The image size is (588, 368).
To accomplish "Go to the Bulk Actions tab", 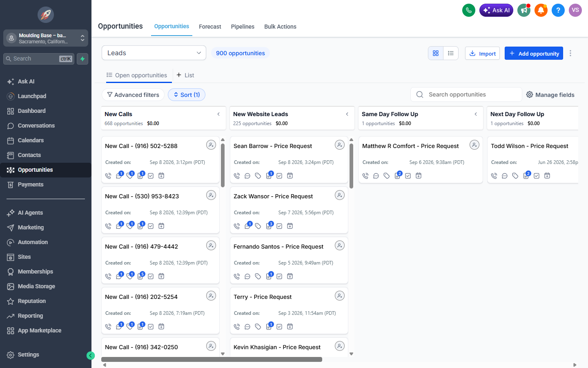I will (280, 27).
